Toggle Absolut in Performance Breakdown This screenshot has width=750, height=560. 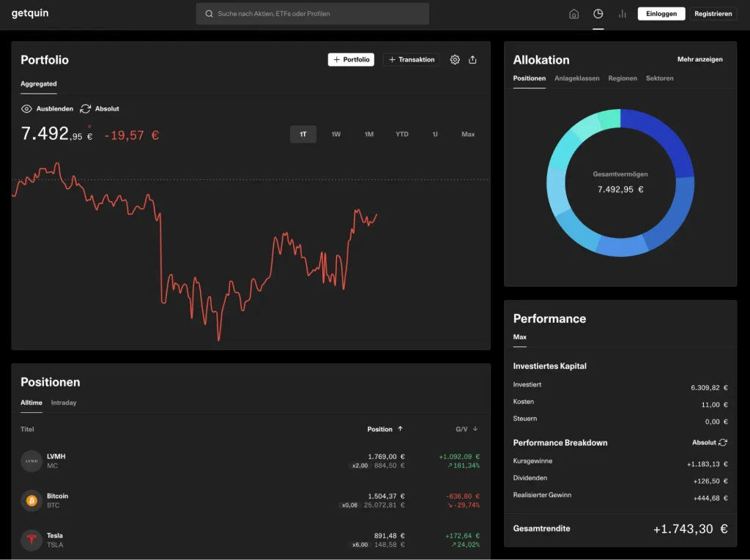[x=710, y=443]
